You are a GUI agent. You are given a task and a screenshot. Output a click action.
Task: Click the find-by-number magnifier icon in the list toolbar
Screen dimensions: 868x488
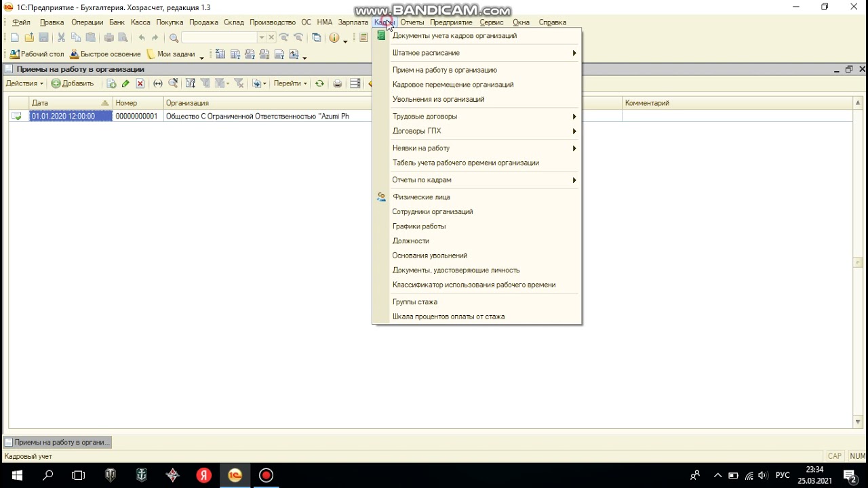(x=173, y=83)
